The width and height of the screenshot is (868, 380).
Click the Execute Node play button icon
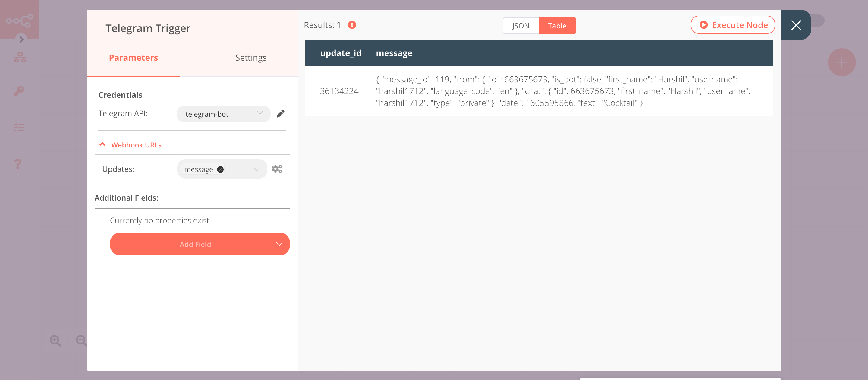pos(704,25)
